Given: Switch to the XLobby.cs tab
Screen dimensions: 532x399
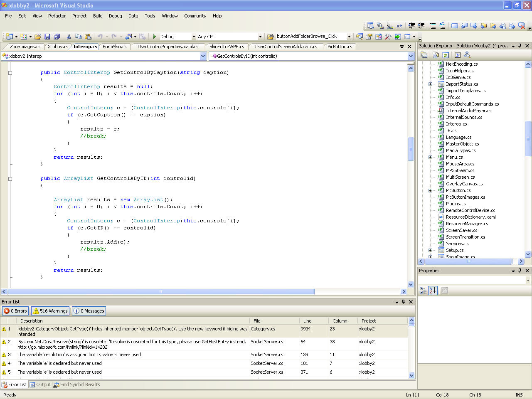Looking at the screenshot, I should point(58,47).
